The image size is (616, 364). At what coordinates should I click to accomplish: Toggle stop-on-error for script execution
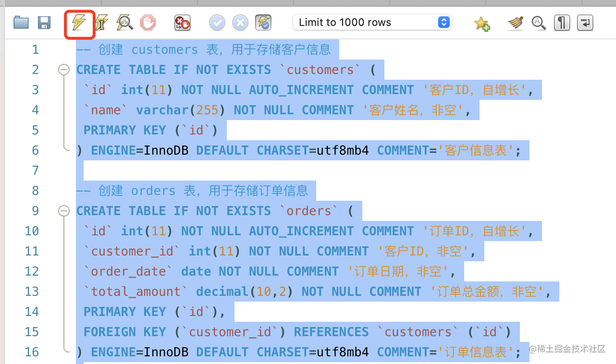point(182,23)
